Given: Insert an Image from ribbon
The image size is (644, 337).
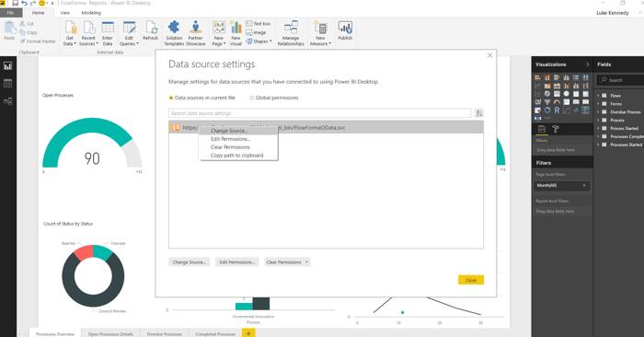Looking at the screenshot, I should click(256, 32).
